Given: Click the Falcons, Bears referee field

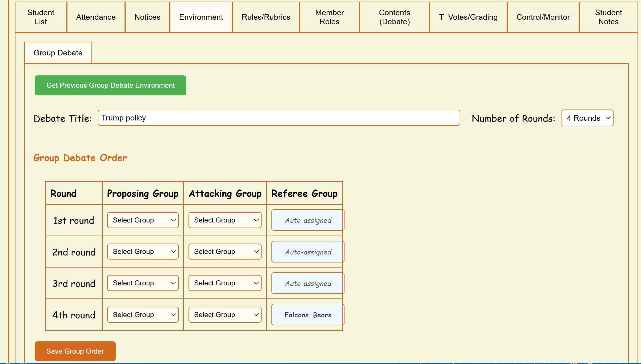Looking at the screenshot, I should point(308,315).
